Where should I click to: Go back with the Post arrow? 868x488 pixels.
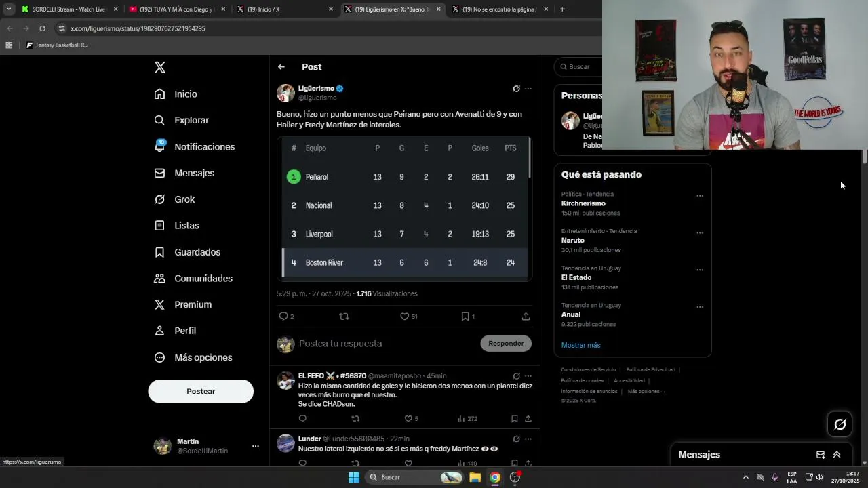pos(281,67)
